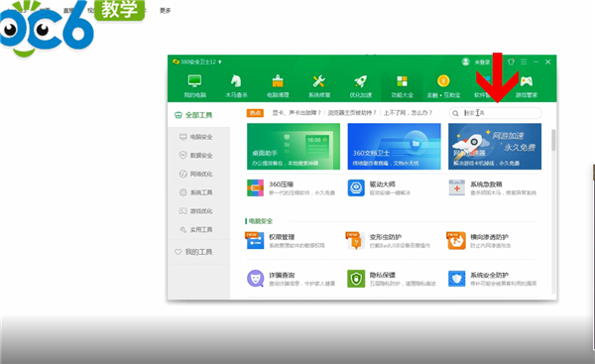Launch 优化加速 rocket section

[x=361, y=86]
